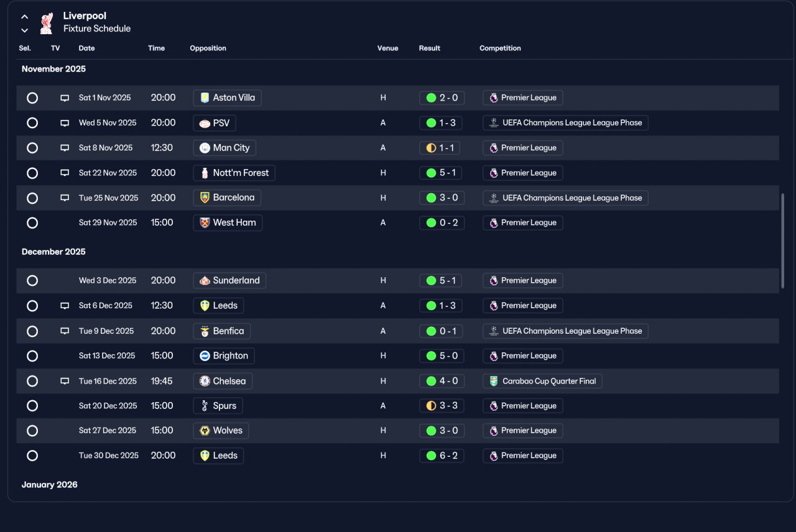This screenshot has width=796, height=532.
Task: Sort by the Competition column header
Action: pyautogui.click(x=500, y=48)
